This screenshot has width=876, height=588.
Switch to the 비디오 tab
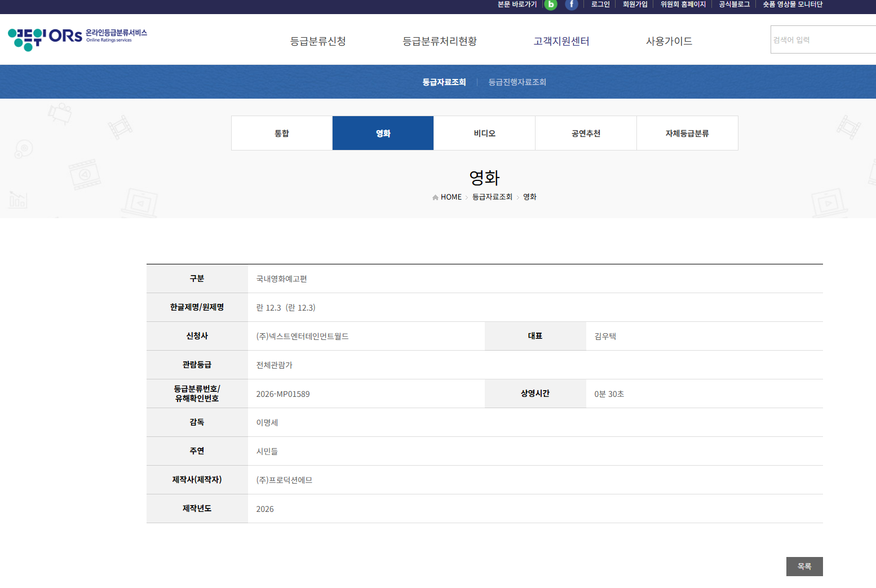[484, 134]
